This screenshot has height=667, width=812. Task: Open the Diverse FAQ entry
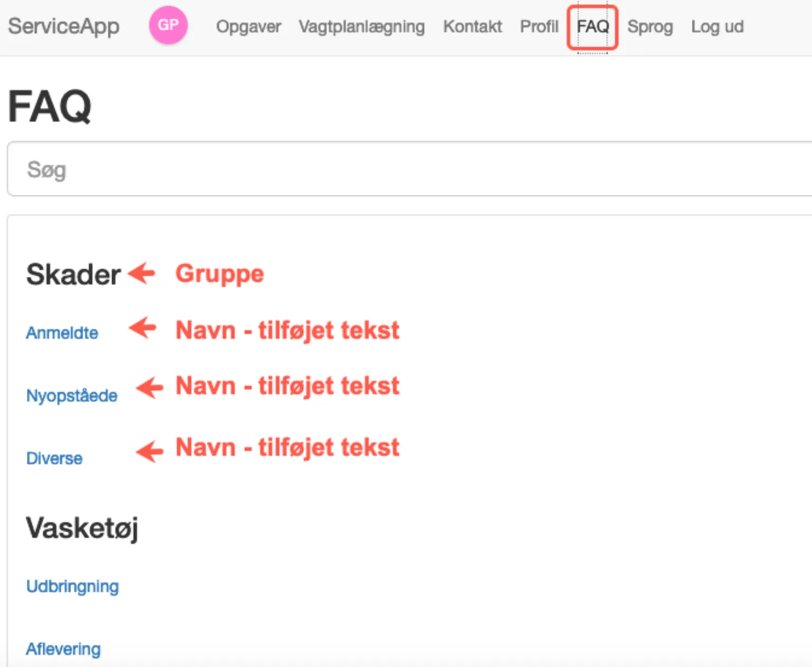[54, 458]
